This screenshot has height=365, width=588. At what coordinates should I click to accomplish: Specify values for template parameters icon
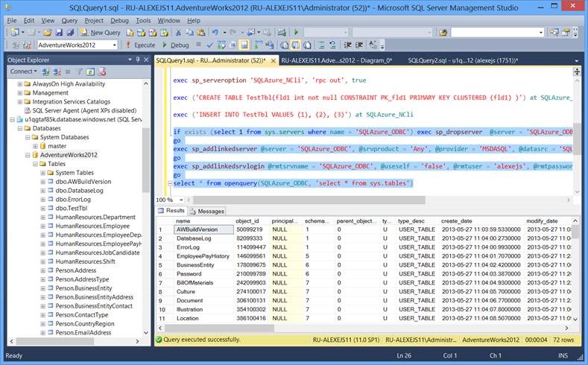(x=373, y=45)
